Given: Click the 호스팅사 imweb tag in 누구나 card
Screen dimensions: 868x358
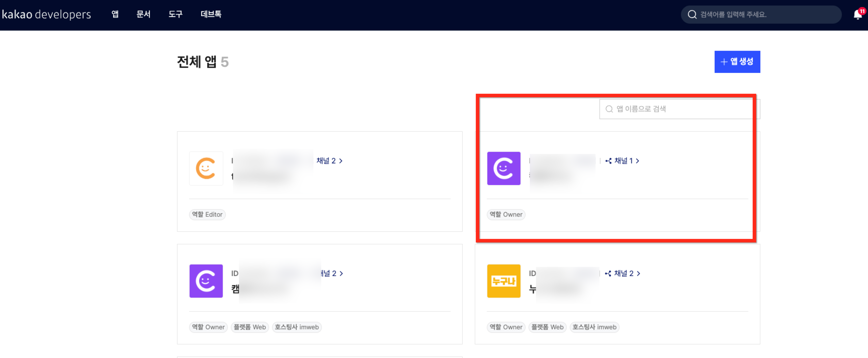Looking at the screenshot, I should pyautogui.click(x=594, y=327).
